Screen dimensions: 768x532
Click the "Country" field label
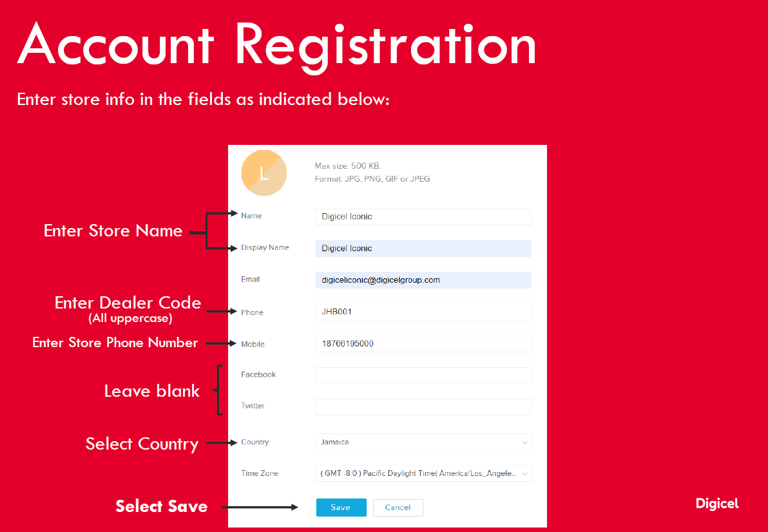pos(254,442)
